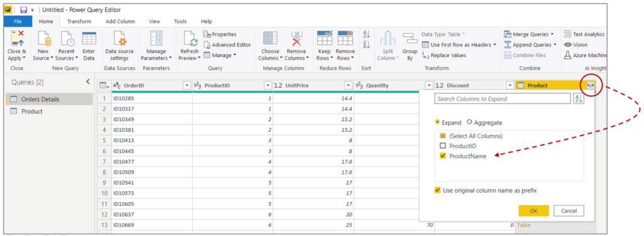The image size is (644, 236).
Task: Switch to the Transform ribbon tab
Action: click(x=79, y=21)
